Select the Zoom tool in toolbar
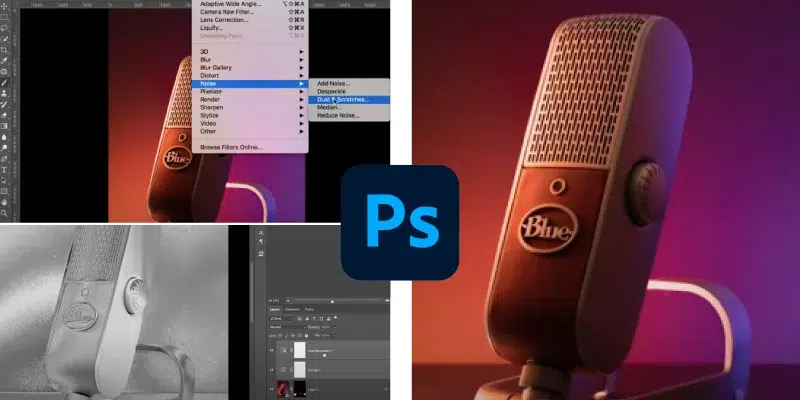The image size is (800, 400). (x=5, y=213)
